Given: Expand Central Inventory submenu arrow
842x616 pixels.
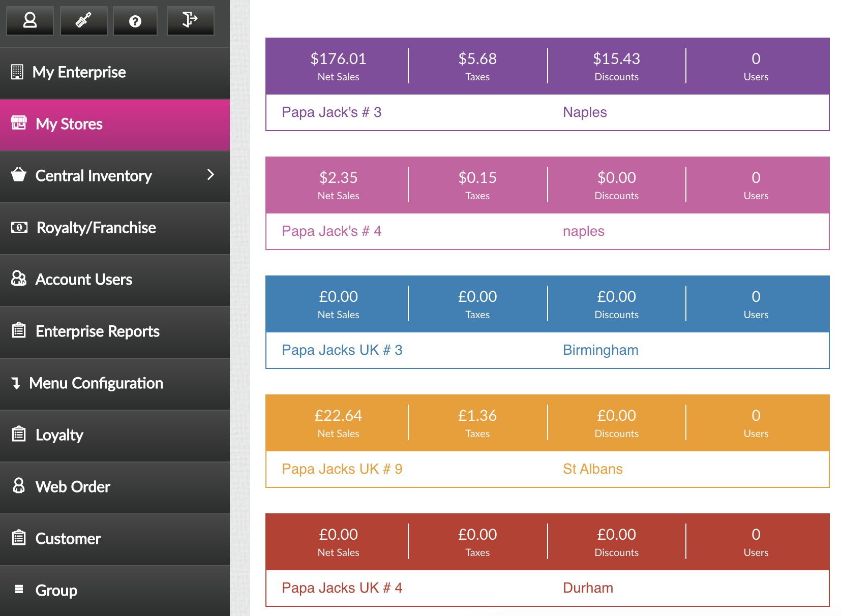Looking at the screenshot, I should (211, 175).
